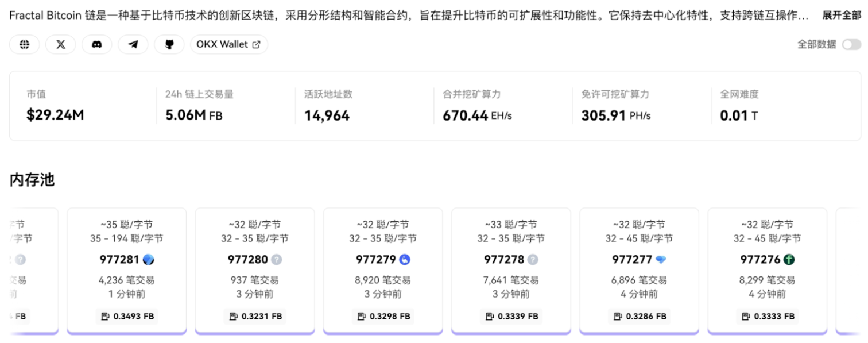The width and height of the screenshot is (868, 343).
Task: Click the unknown miner icon beside block 977280
Action: pyautogui.click(x=277, y=260)
